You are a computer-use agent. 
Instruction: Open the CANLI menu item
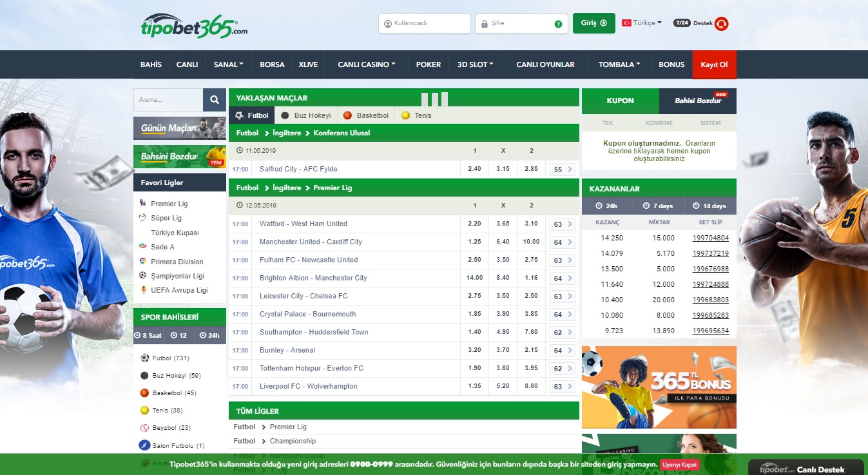tap(187, 64)
